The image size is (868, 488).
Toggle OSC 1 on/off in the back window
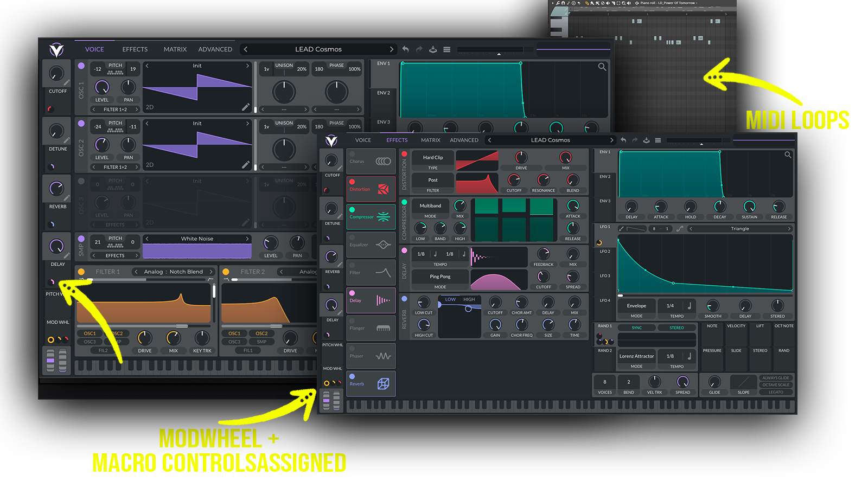point(81,66)
